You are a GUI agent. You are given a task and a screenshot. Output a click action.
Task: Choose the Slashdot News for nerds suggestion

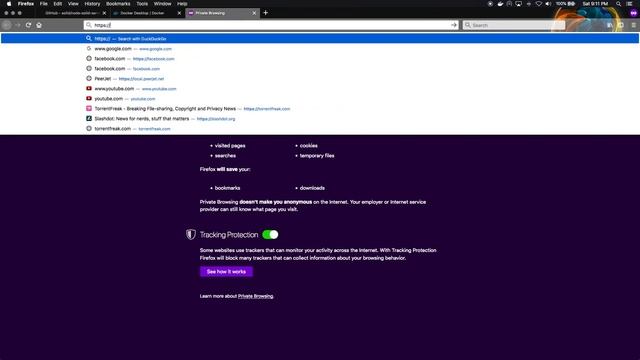(x=320, y=118)
